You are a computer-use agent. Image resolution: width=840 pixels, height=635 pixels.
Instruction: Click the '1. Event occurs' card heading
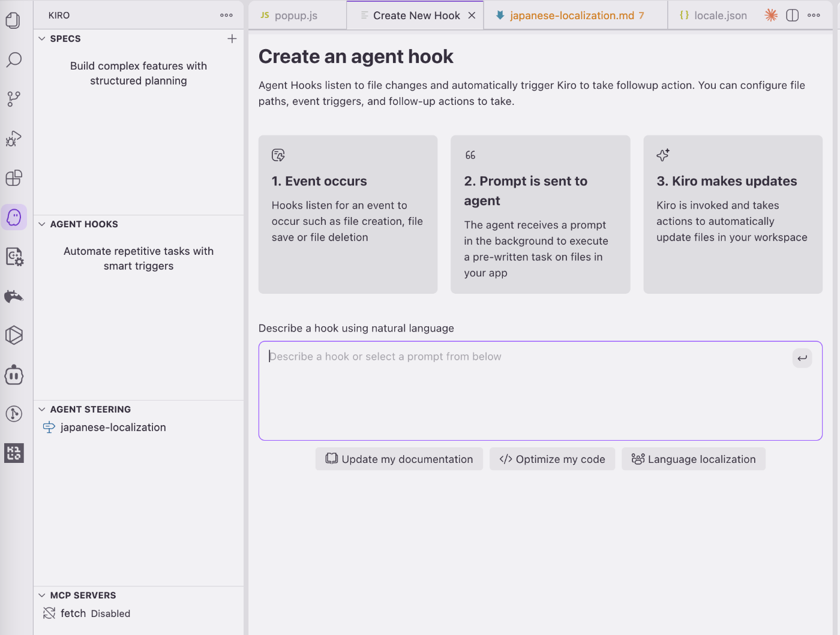point(319,181)
